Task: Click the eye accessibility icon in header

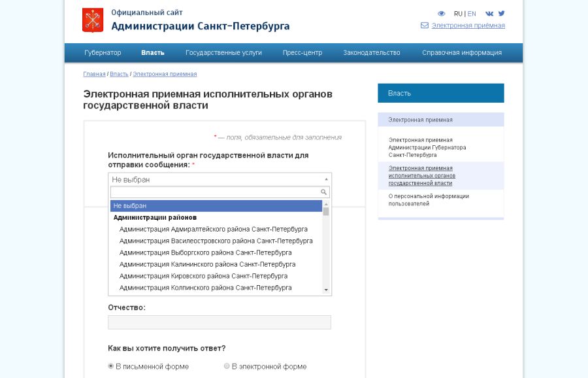Action: coord(442,14)
